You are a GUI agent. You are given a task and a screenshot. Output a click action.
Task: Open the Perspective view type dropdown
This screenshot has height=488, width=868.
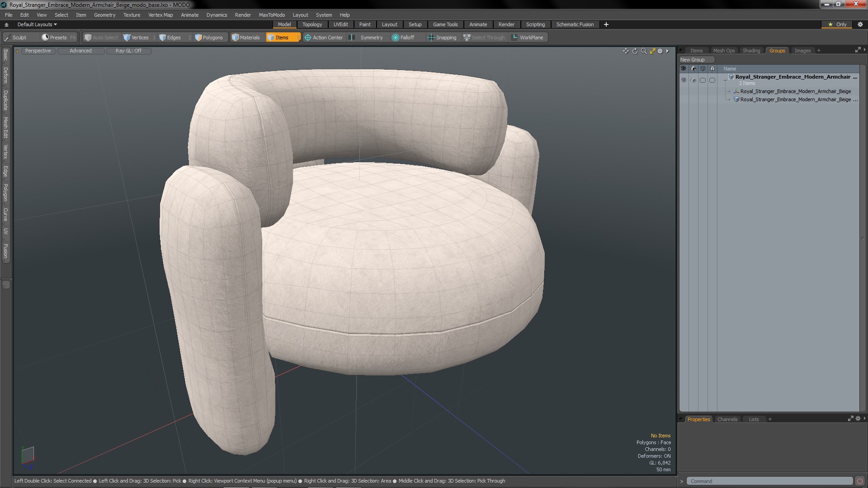(x=38, y=51)
